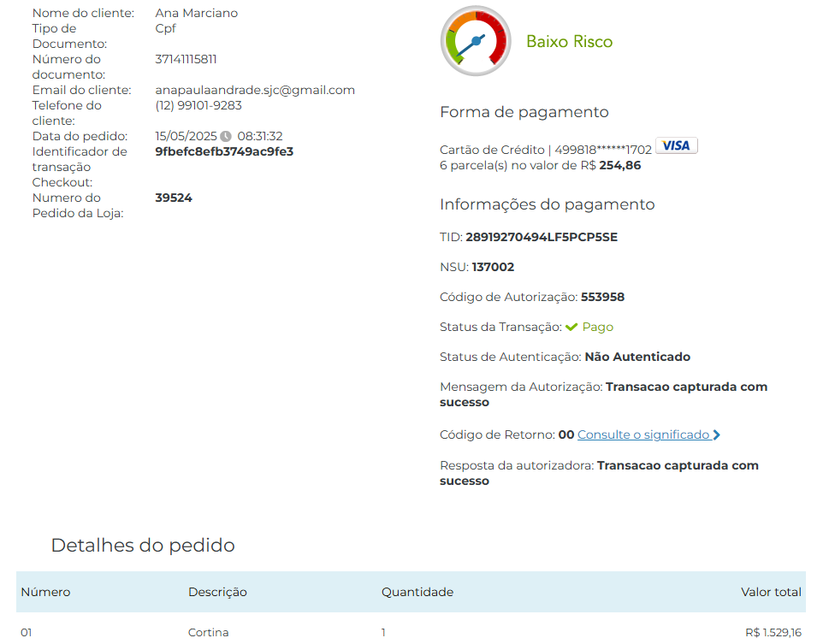Select NSU value 137002

pos(493,267)
